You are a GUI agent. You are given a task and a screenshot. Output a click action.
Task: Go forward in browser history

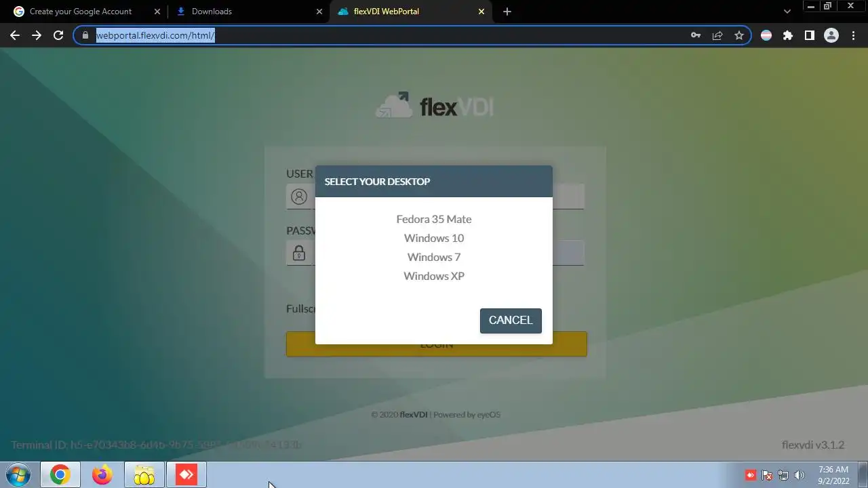(37, 35)
